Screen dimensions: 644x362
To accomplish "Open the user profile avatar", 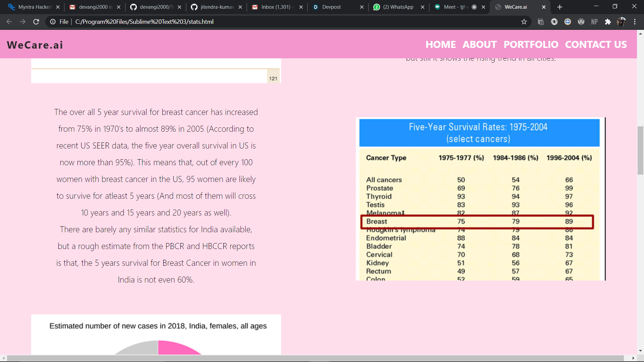I will [621, 22].
